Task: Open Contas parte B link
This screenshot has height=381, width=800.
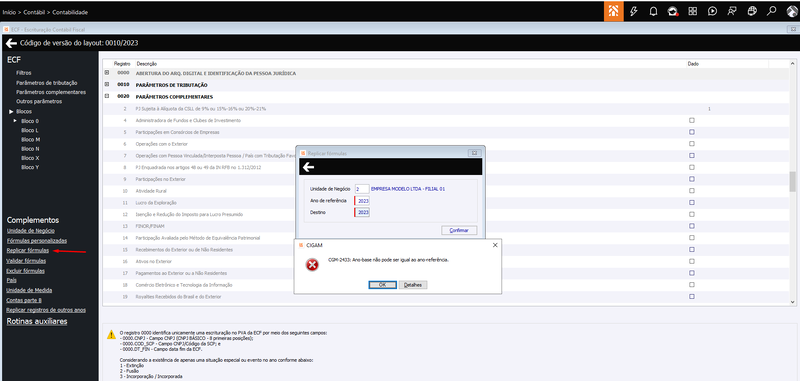Action: 24,300
